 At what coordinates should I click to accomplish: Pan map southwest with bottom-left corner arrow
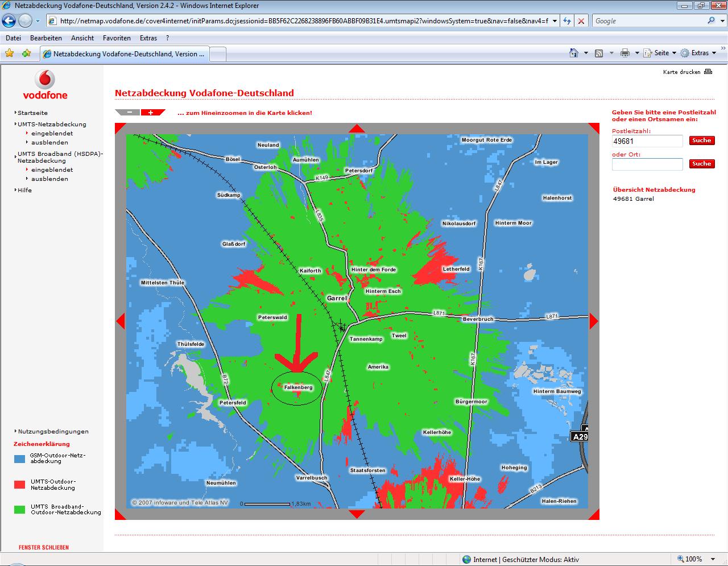(x=119, y=515)
